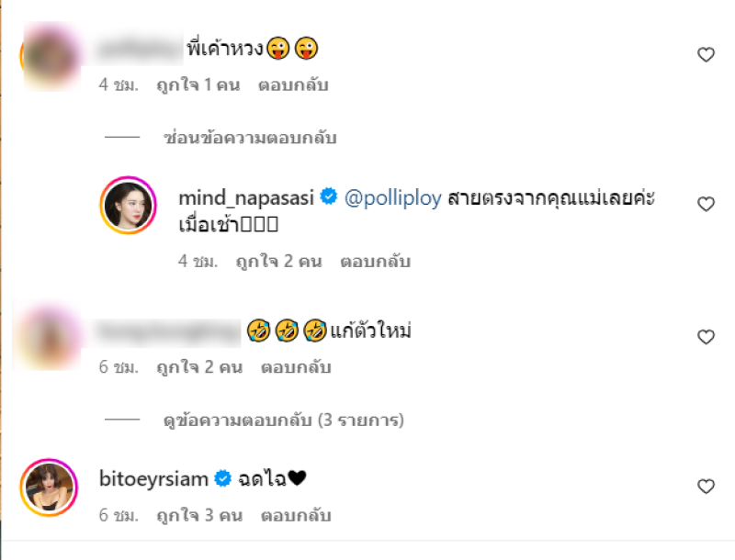Click bitoeyrsiam's verified badge

[x=222, y=478]
